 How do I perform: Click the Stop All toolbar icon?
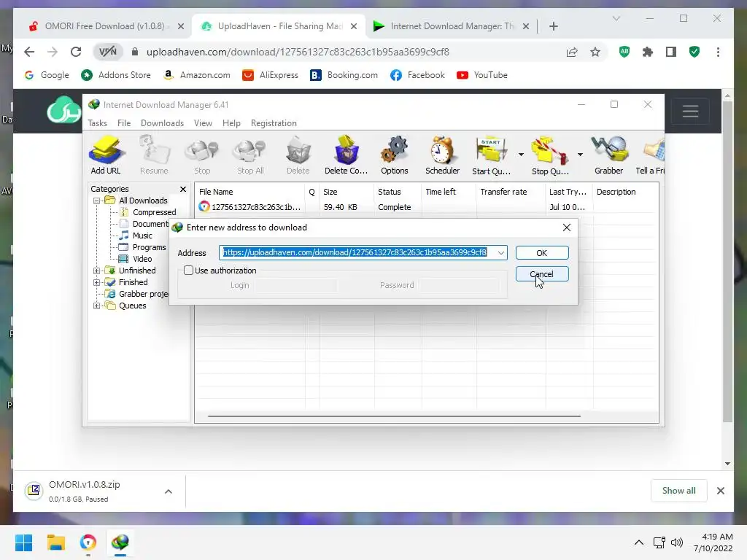[250, 155]
